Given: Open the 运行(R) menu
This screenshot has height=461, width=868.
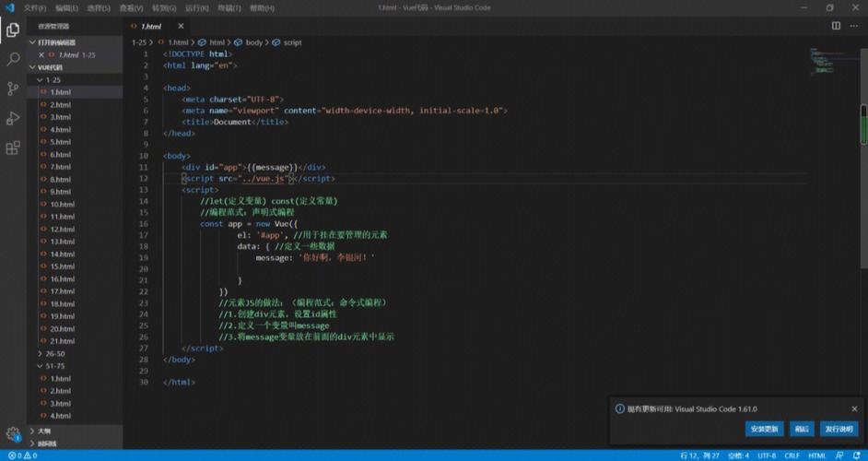Looking at the screenshot, I should click(196, 7).
